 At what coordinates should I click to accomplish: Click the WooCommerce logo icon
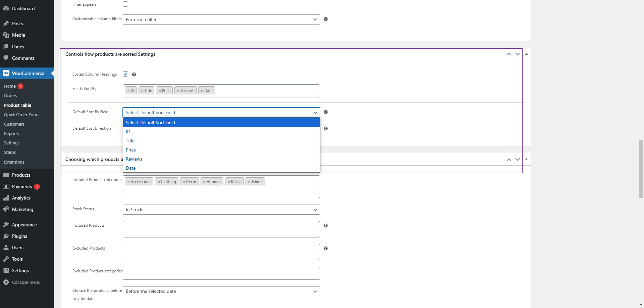click(x=6, y=73)
